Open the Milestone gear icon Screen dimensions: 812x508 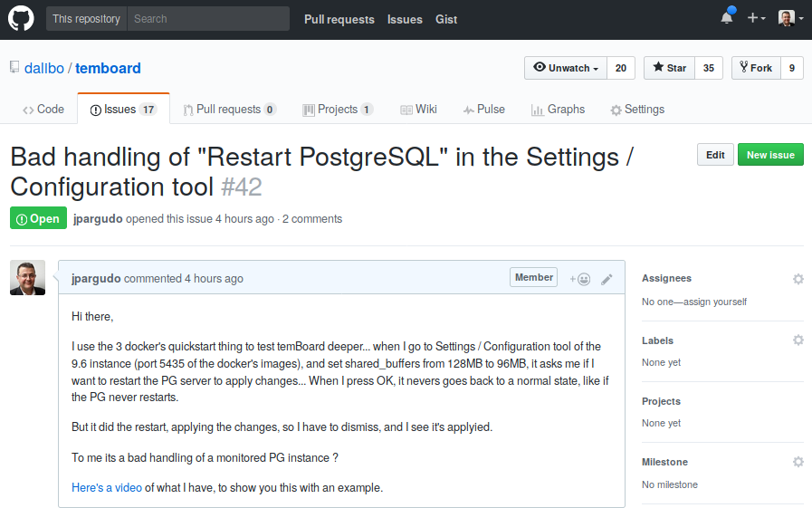coord(798,462)
